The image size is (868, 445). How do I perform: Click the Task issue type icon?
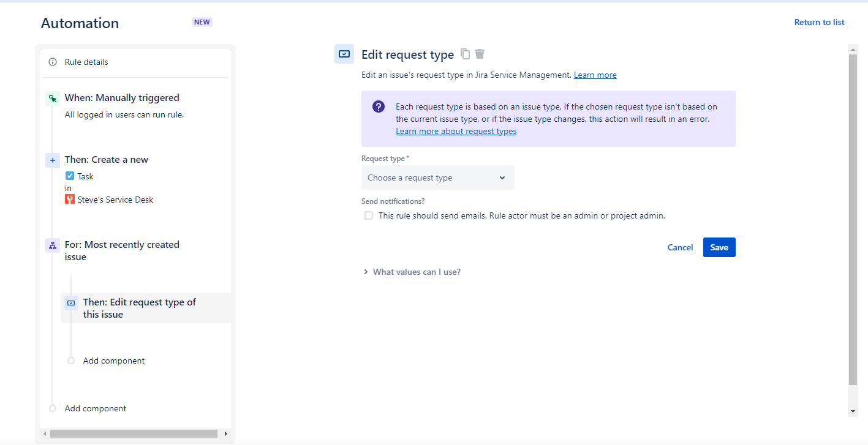click(70, 176)
